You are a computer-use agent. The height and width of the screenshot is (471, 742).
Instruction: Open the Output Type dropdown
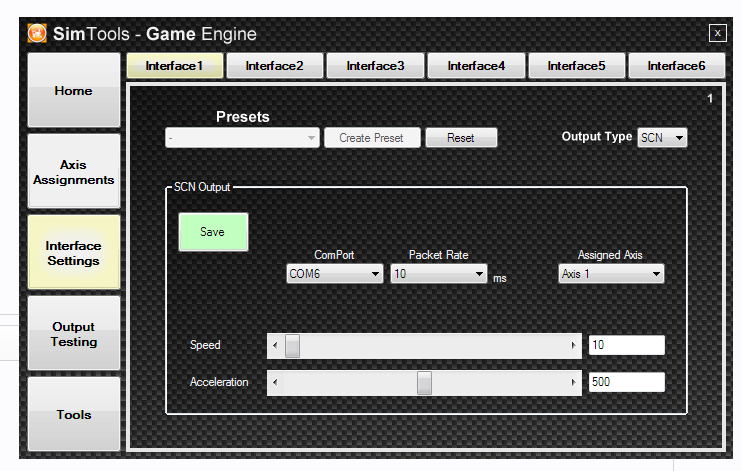(x=662, y=138)
